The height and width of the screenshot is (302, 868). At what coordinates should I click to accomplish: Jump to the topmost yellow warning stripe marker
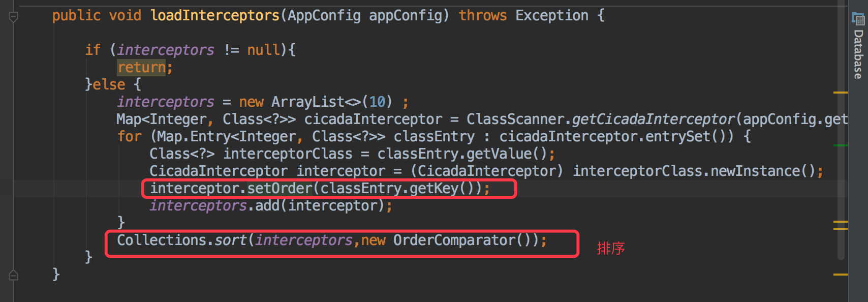841,93
